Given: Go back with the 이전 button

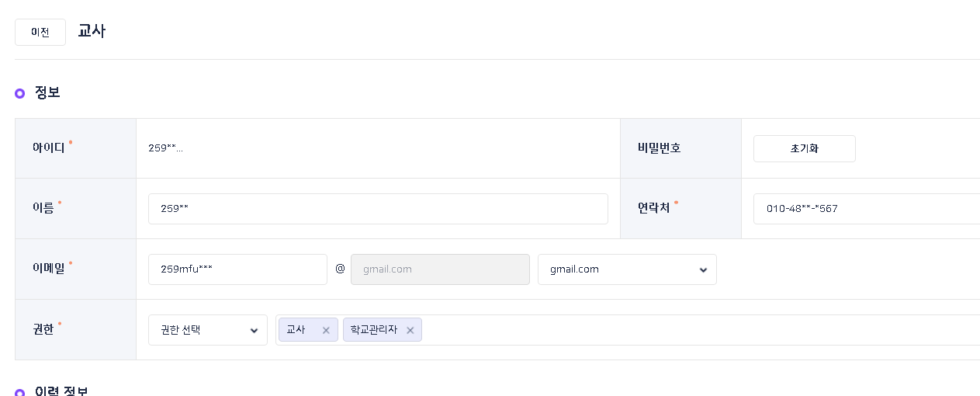Looking at the screenshot, I should click(x=40, y=32).
